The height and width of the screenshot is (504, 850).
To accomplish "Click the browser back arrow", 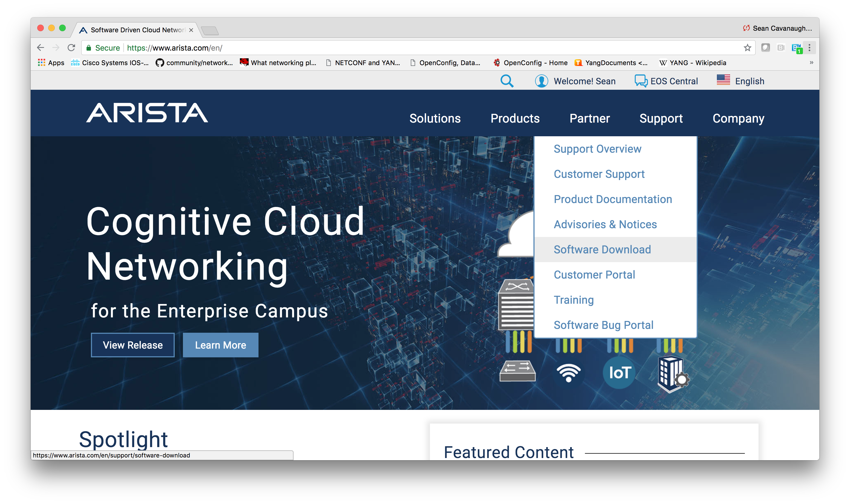I will pyautogui.click(x=41, y=48).
